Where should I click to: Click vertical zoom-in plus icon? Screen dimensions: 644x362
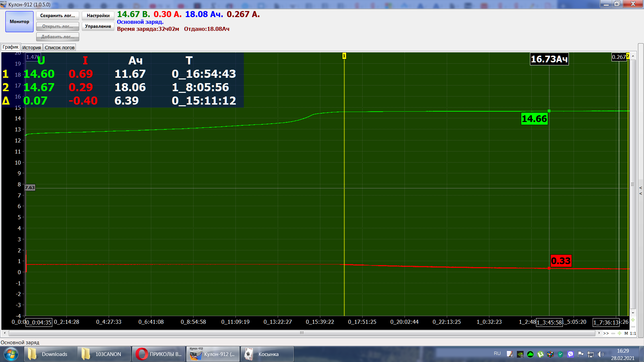pyautogui.click(x=633, y=320)
